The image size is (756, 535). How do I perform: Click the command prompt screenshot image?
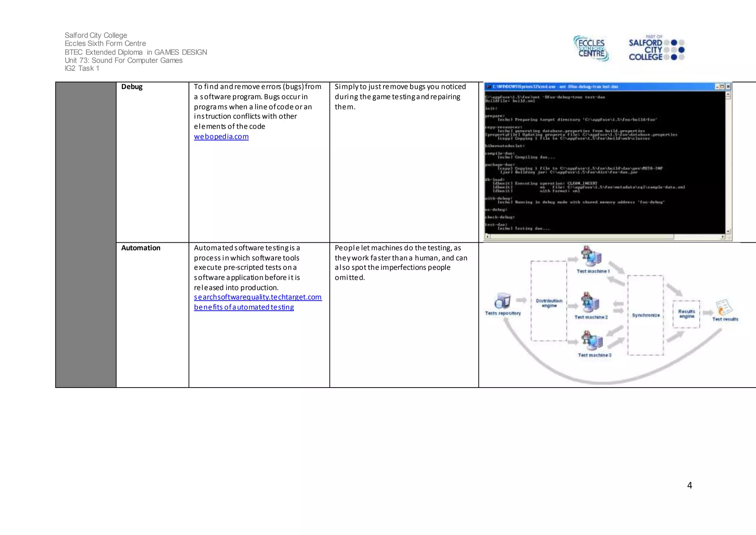pyautogui.click(x=605, y=163)
